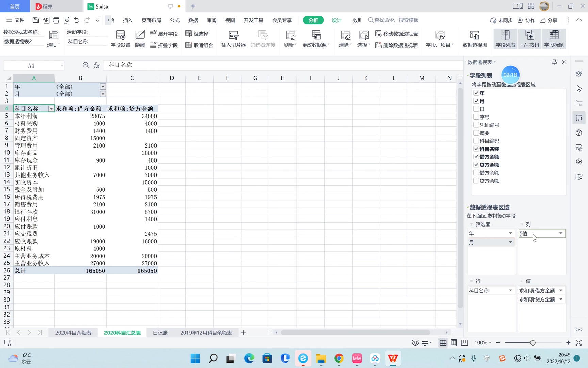Toggle the 字段列表 field list button
Viewport: 588px width, 368px height.
(x=505, y=39)
